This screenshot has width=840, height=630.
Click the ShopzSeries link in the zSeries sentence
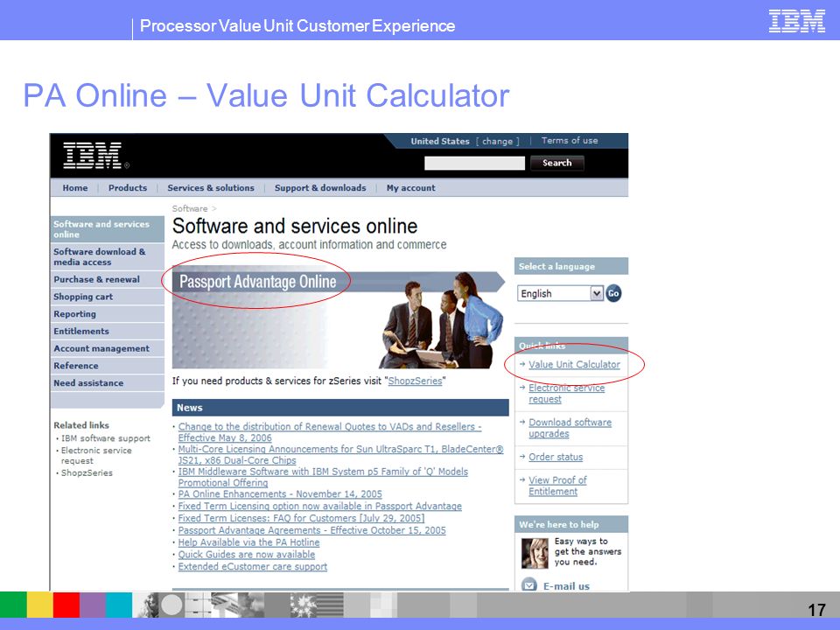(415, 381)
